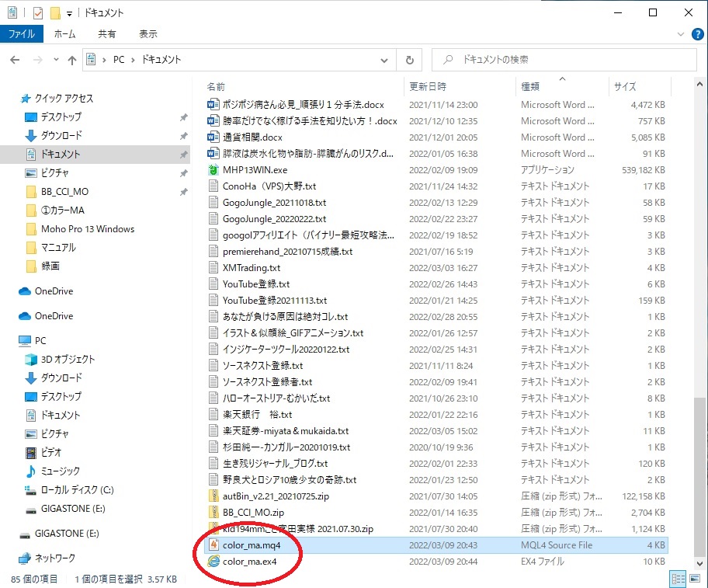708x588 pixels.
Task: Click the MHP13WIN.exe application icon
Action: tap(213, 170)
